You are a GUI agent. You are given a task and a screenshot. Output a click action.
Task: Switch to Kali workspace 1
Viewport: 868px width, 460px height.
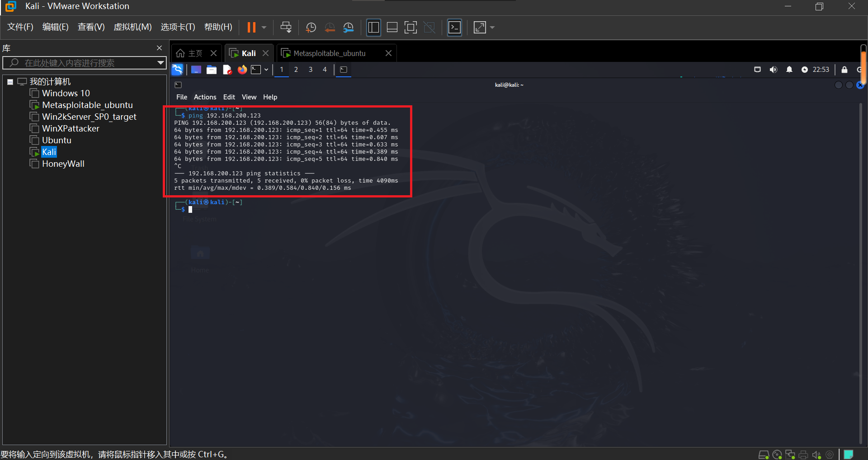click(282, 70)
